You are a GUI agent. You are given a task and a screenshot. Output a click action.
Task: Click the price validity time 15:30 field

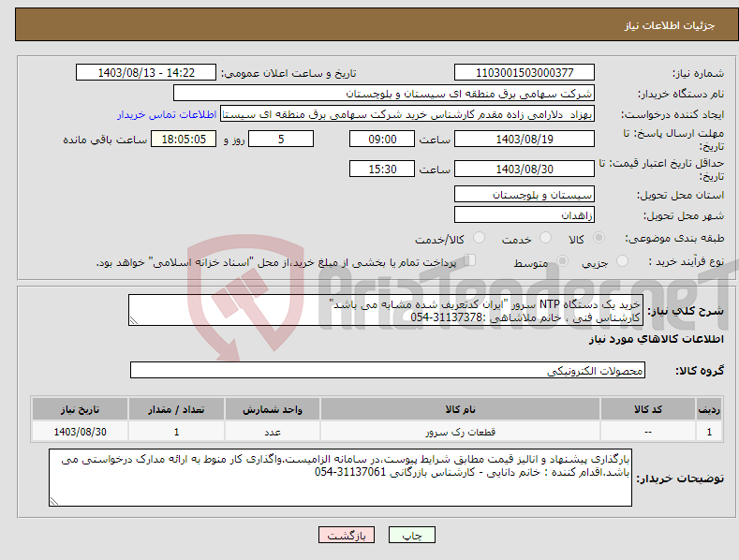[382, 169]
